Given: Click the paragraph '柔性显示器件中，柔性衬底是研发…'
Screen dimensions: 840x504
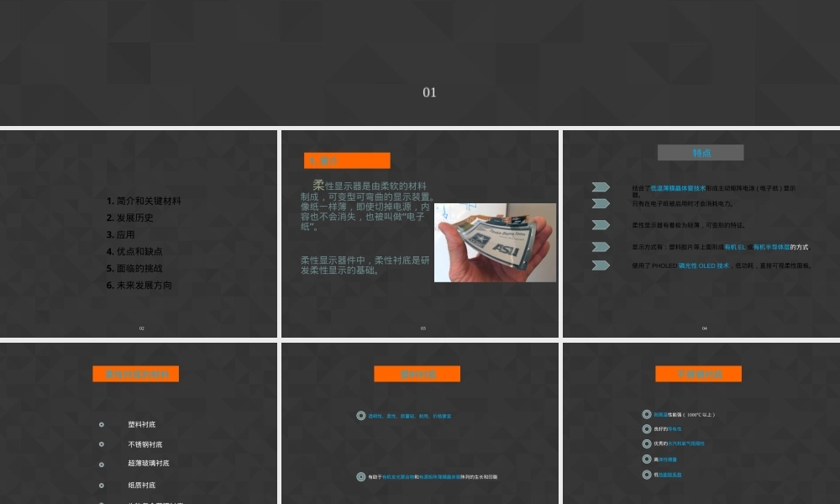Looking at the screenshot, I should coord(365,265).
